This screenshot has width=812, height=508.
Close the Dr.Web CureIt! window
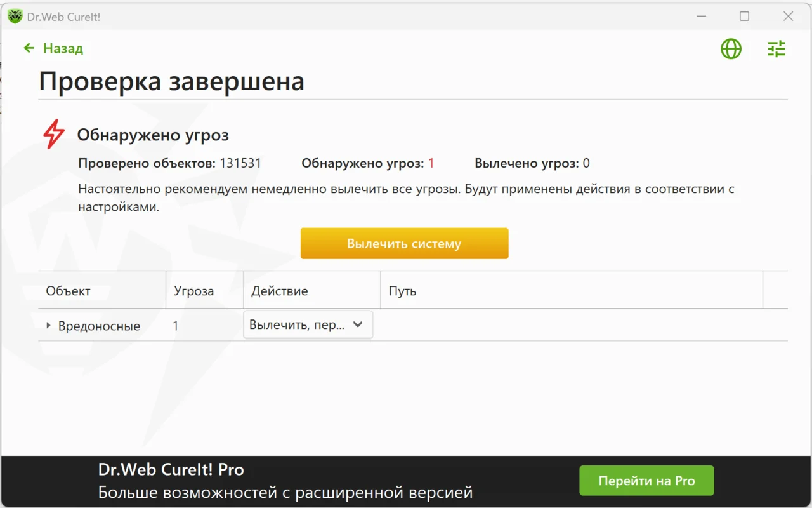[788, 17]
